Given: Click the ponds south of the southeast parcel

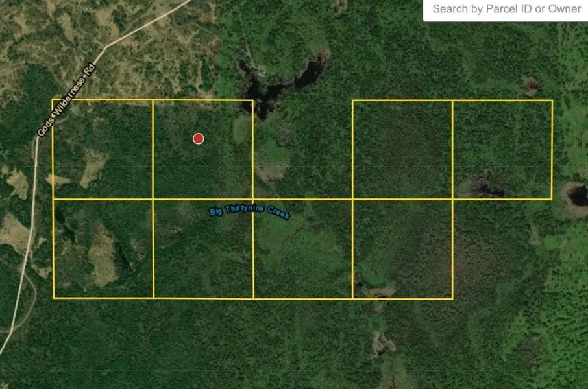Looking at the screenshot, I should 383,342.
